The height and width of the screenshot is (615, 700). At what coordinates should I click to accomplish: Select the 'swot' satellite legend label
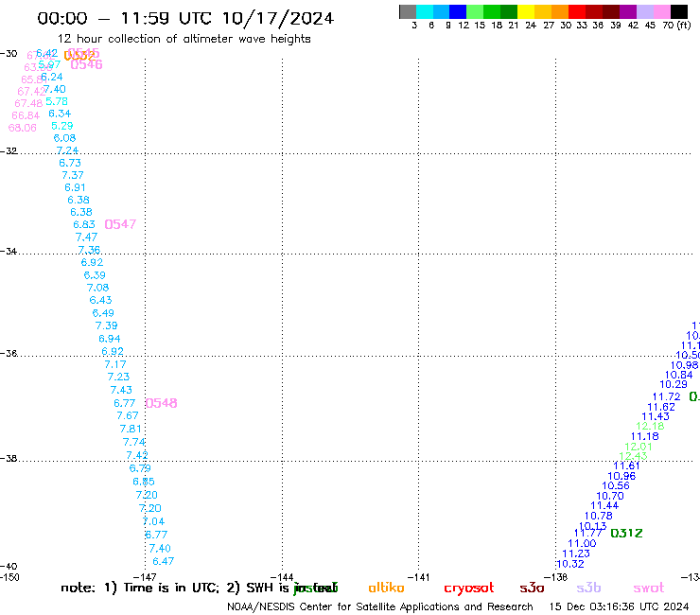[x=648, y=588]
